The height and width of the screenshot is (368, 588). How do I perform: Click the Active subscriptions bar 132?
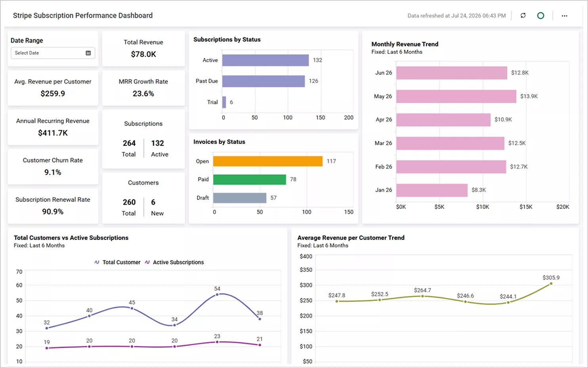(265, 60)
